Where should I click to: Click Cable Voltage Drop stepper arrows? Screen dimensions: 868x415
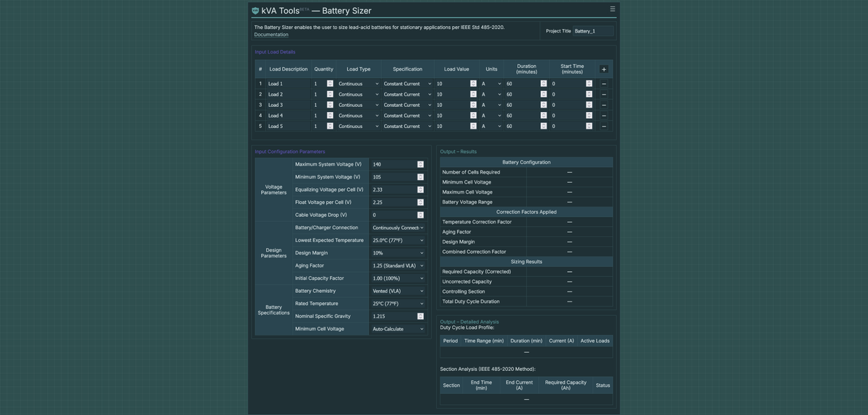pos(420,215)
